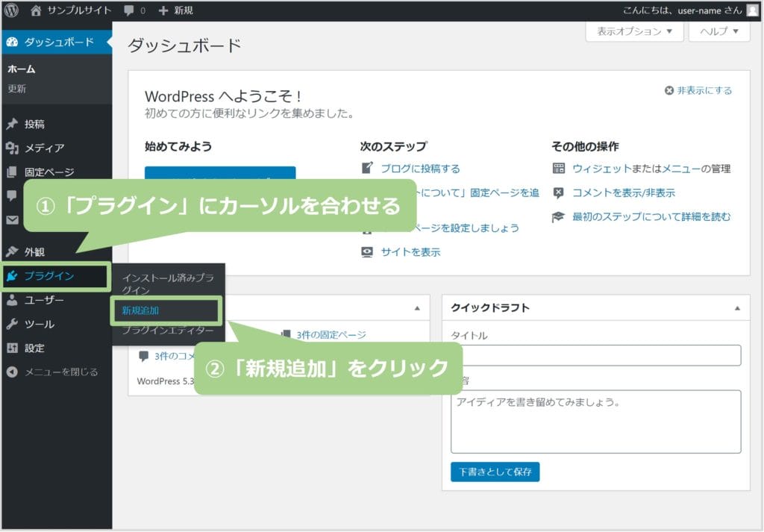This screenshot has height=532, width=764.
Task: Select ダッシュボード in the sidebar
Action: [57, 42]
